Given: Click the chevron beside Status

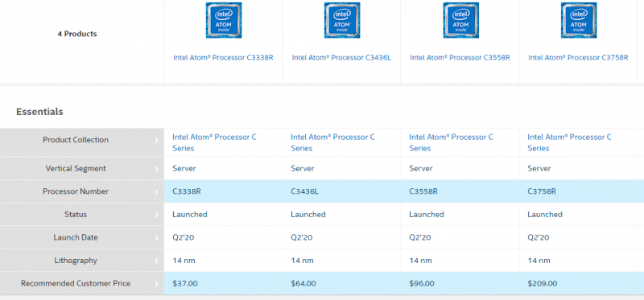Looking at the screenshot, I should tap(156, 215).
